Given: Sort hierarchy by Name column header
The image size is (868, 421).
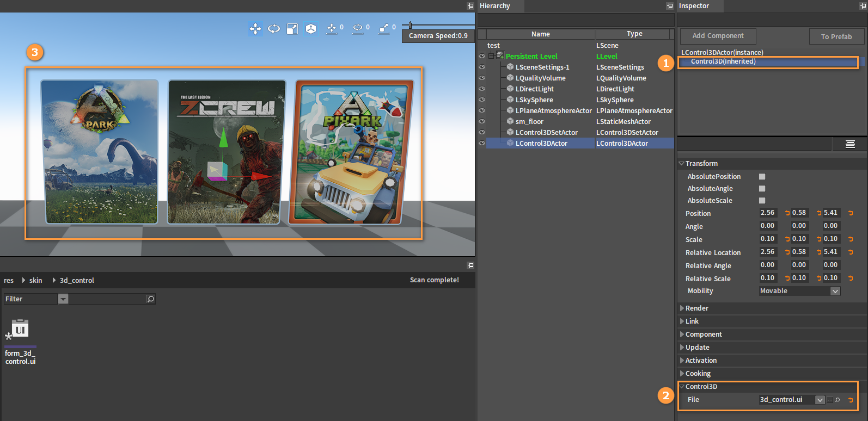Looking at the screenshot, I should pyautogui.click(x=540, y=34).
